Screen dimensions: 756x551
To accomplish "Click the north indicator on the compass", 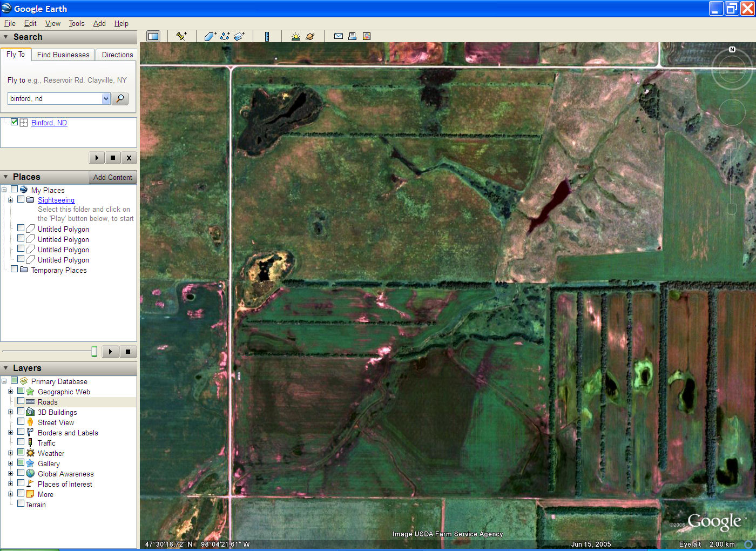I will [732, 49].
